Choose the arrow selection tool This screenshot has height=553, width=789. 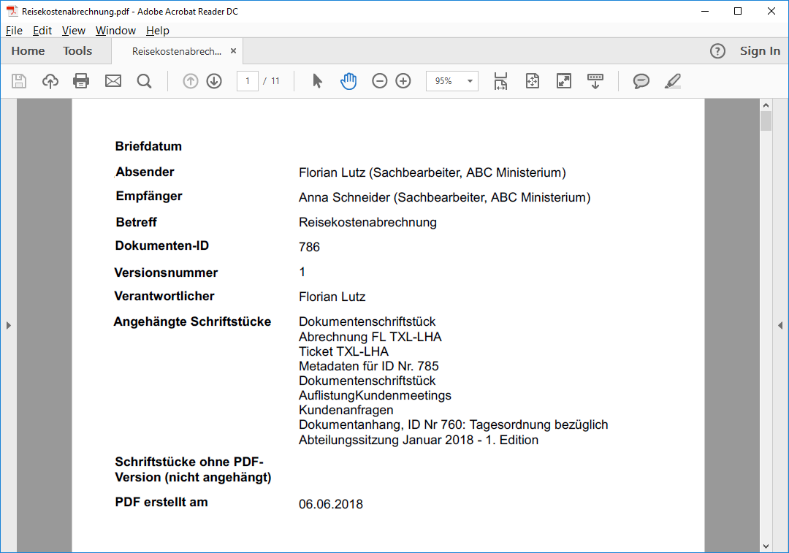(317, 81)
